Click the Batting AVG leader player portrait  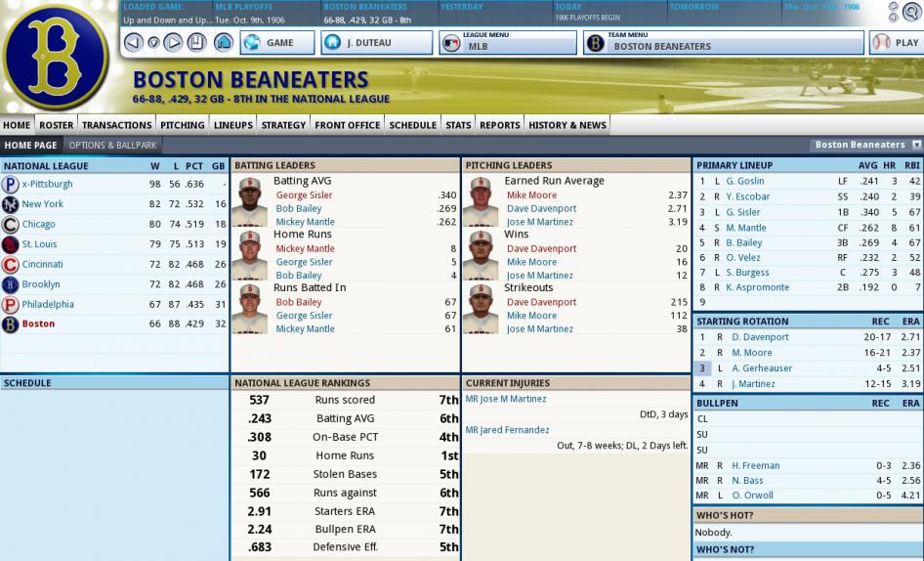249,201
